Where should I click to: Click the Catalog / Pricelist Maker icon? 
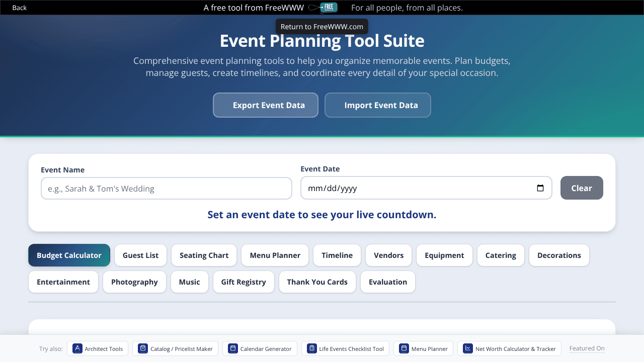(143, 348)
